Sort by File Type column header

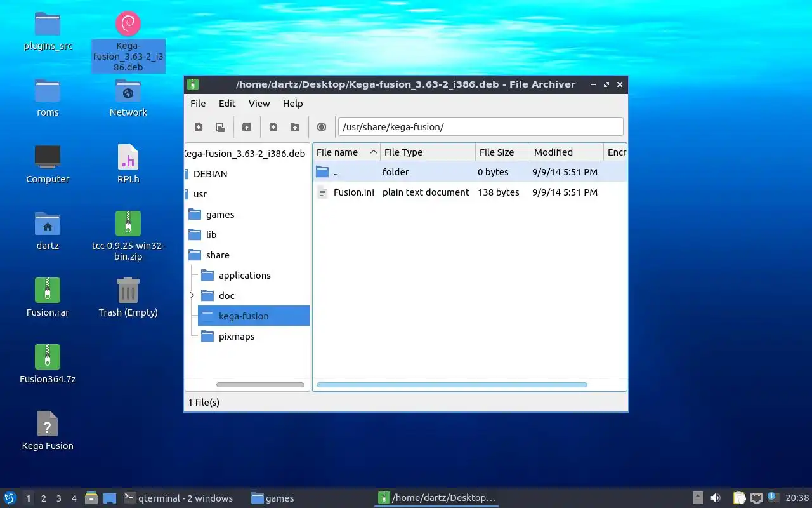point(428,152)
